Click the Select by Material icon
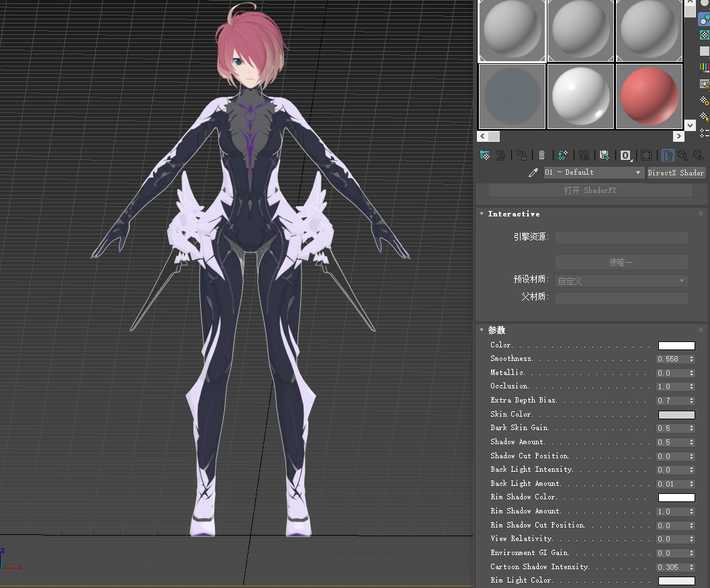Viewport: 710px width, 588px height. pos(704,116)
